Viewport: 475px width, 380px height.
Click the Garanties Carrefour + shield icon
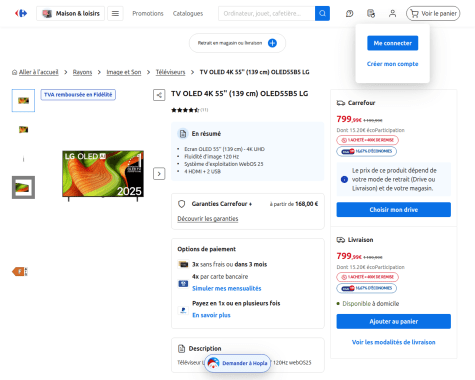(182, 204)
